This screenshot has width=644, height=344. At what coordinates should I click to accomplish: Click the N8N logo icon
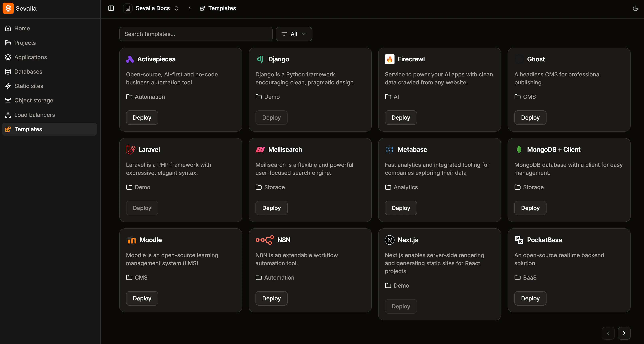264,240
